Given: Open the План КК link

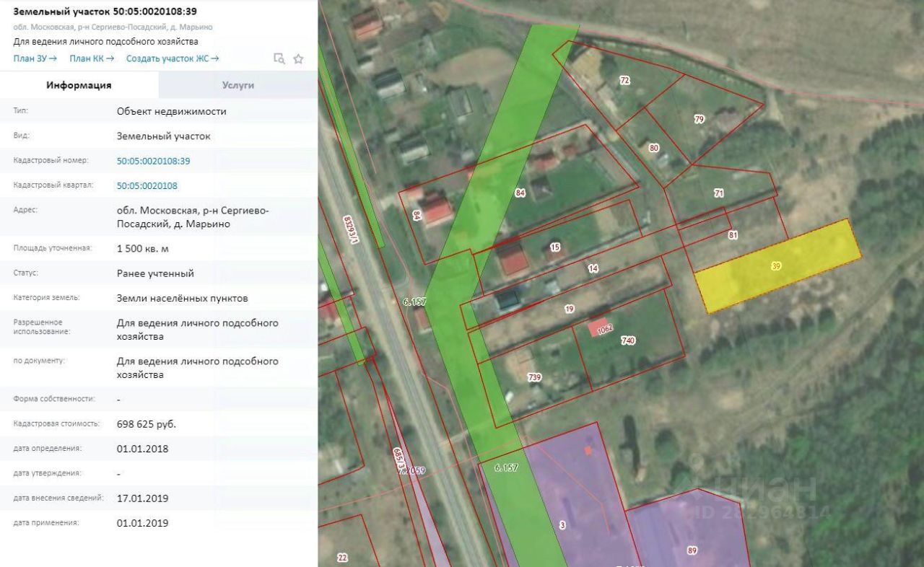Looking at the screenshot, I should point(92,58).
